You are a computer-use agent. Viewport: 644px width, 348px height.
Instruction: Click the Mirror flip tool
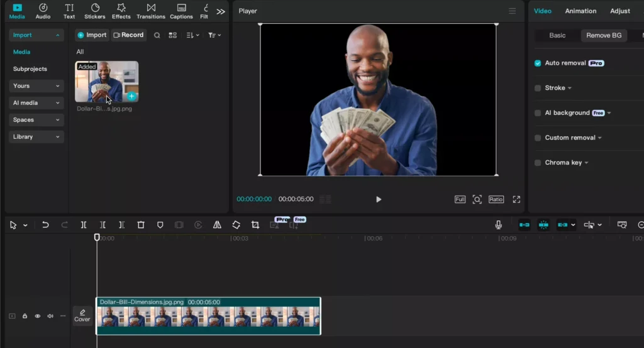[217, 225]
